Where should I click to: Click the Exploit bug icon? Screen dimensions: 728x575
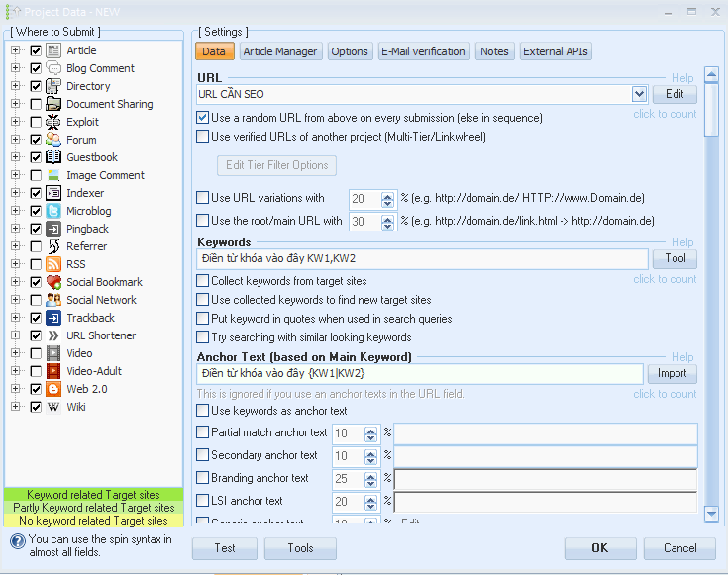tap(53, 122)
